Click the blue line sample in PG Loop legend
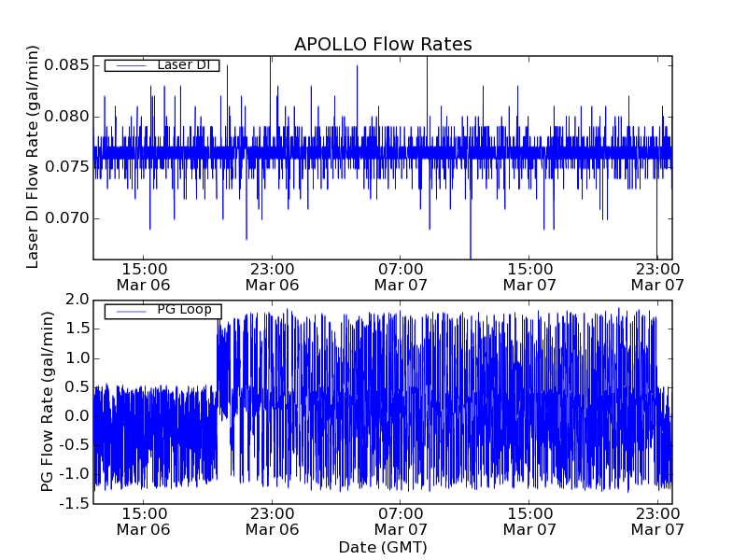The width and height of the screenshot is (747, 560). (131, 312)
